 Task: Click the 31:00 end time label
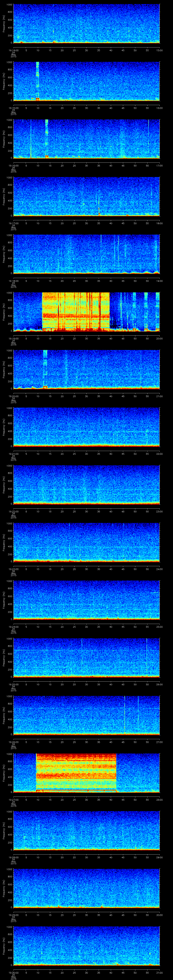(x=160, y=972)
